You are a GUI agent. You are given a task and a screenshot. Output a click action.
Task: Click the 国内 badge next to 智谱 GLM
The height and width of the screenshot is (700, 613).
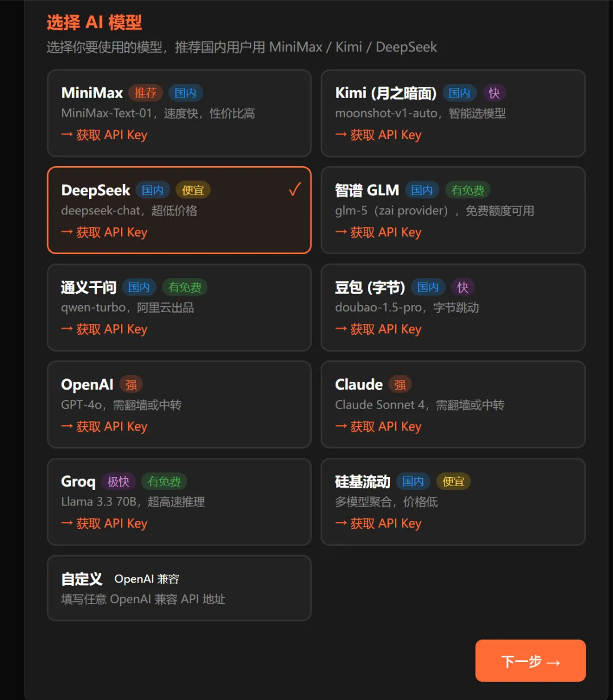tap(422, 190)
